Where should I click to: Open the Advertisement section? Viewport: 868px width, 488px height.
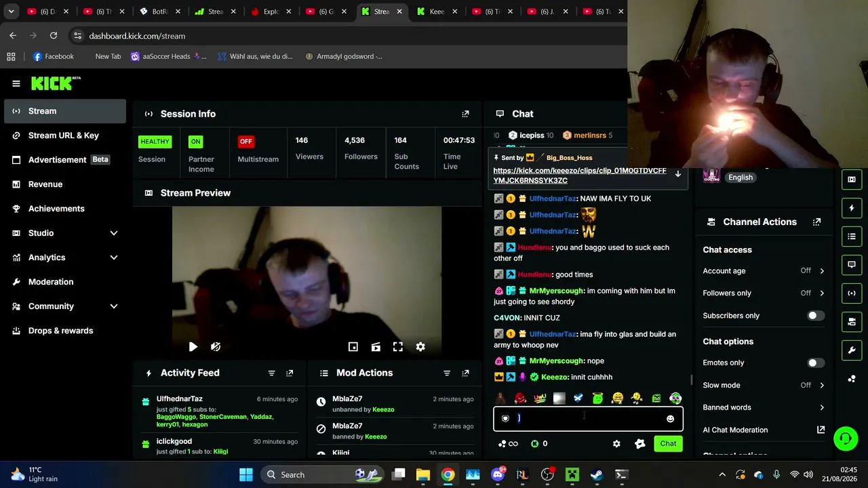[65, 160]
